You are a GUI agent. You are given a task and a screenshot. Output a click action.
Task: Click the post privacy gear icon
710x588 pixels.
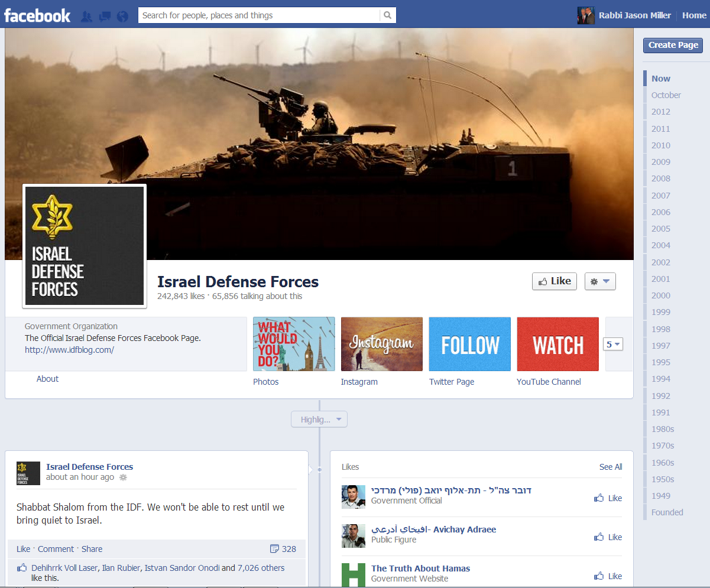[x=124, y=477]
